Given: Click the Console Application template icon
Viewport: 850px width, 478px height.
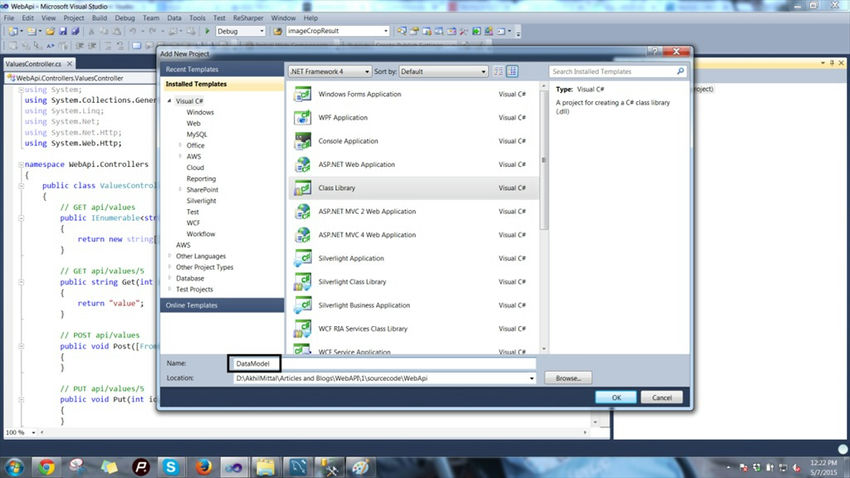Looking at the screenshot, I should point(302,141).
